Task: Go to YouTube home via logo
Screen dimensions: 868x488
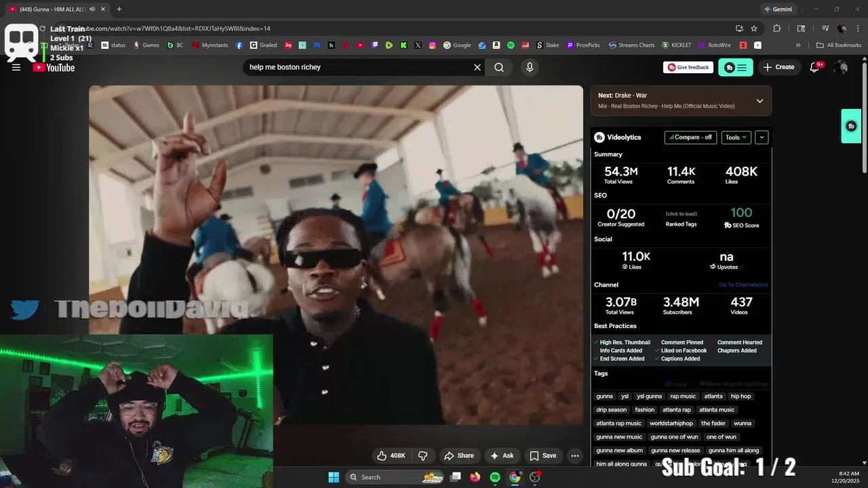Action: 54,67
